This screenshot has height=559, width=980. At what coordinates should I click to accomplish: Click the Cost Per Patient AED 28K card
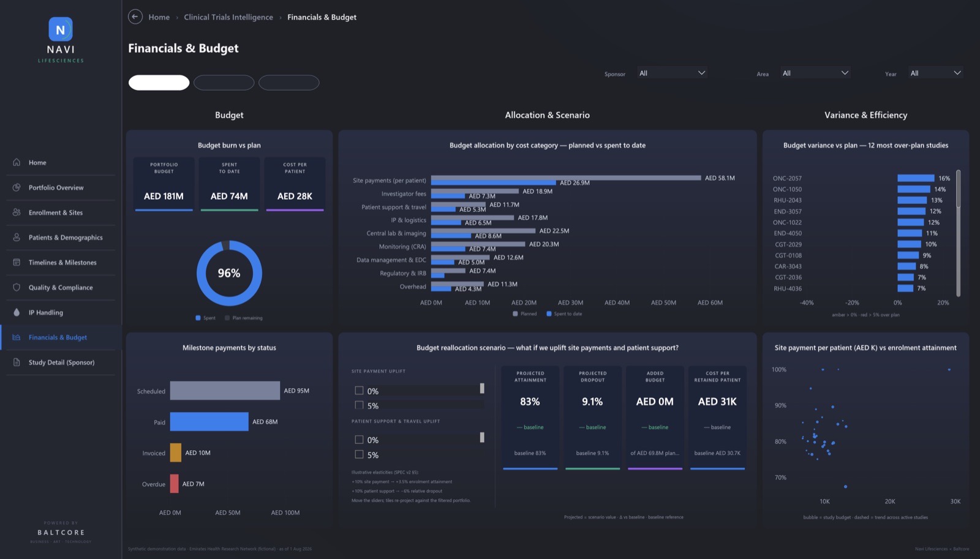point(295,184)
